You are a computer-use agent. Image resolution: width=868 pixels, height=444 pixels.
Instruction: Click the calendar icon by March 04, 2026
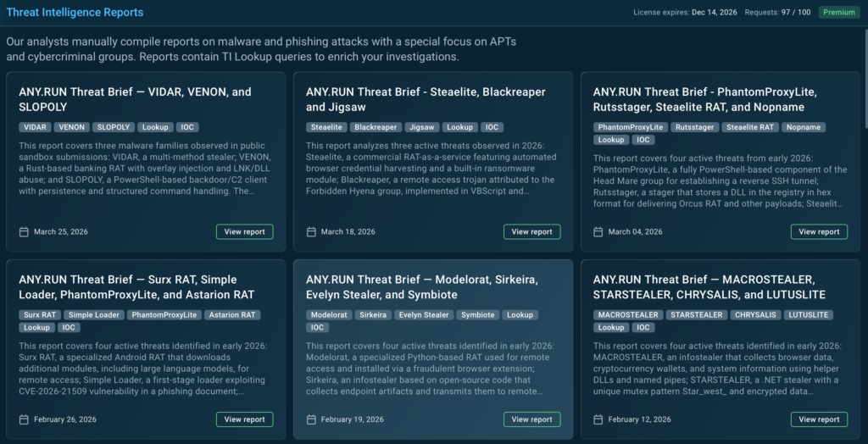tap(598, 232)
